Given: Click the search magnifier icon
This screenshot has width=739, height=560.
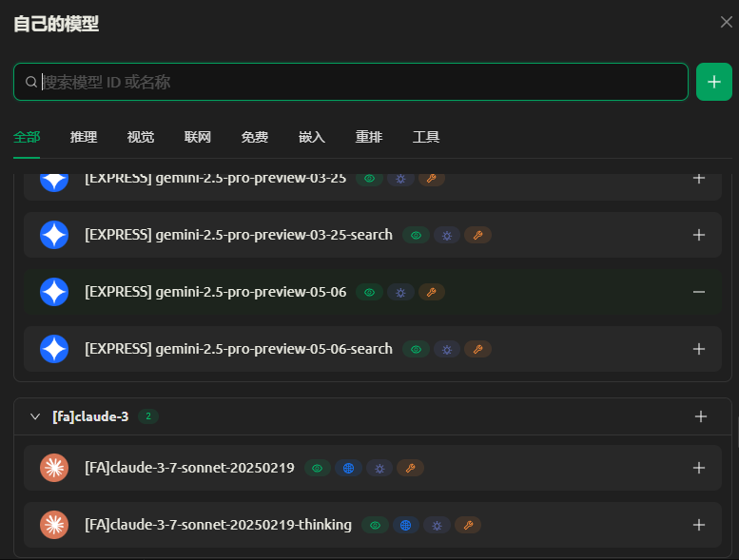Looking at the screenshot, I should click(x=31, y=82).
